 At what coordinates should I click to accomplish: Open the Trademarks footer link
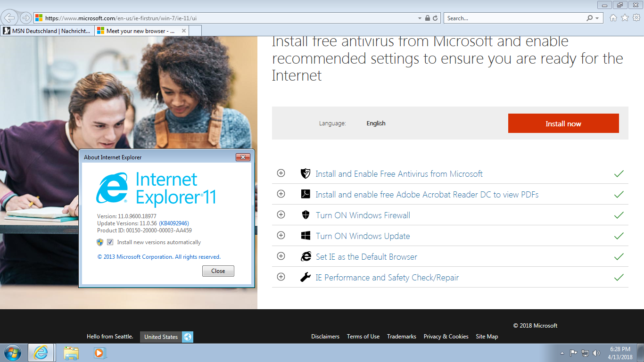[402, 337]
